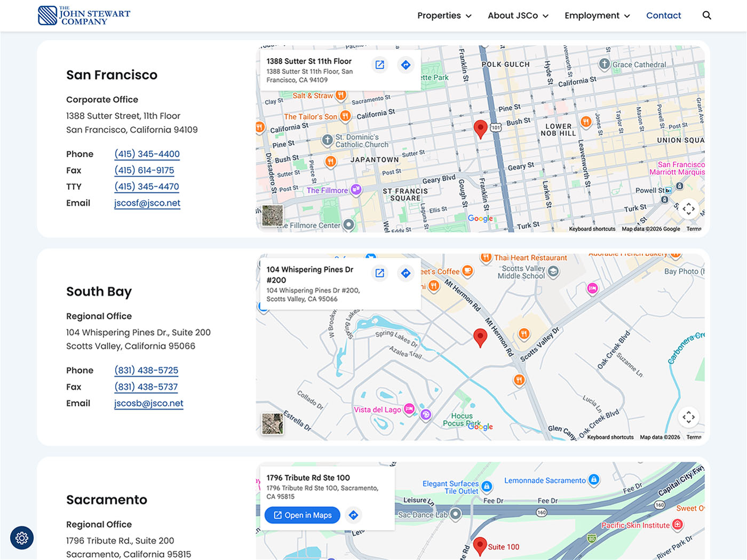Email jscosf@jsco.net
747x560 pixels.
pyautogui.click(x=147, y=203)
